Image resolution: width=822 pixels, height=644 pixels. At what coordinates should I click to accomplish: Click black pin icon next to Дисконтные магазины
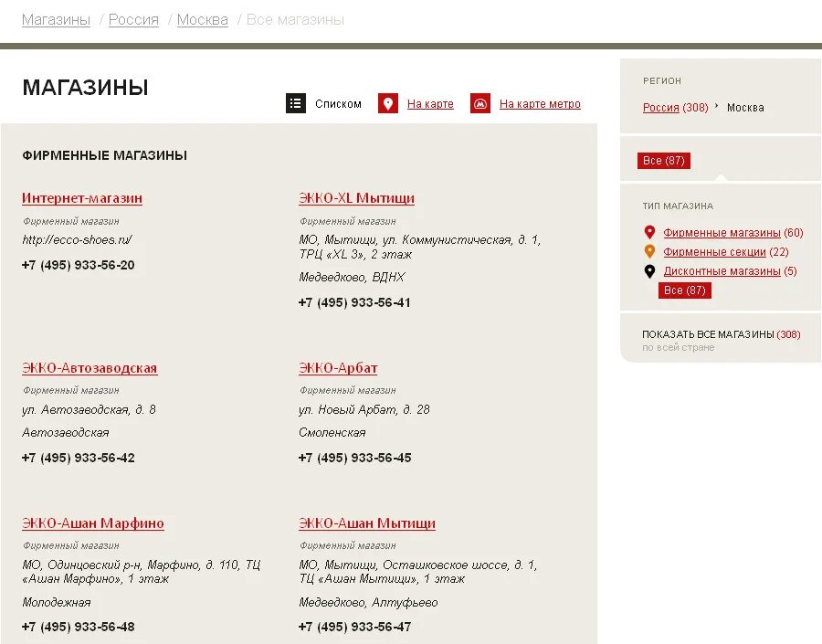649,271
